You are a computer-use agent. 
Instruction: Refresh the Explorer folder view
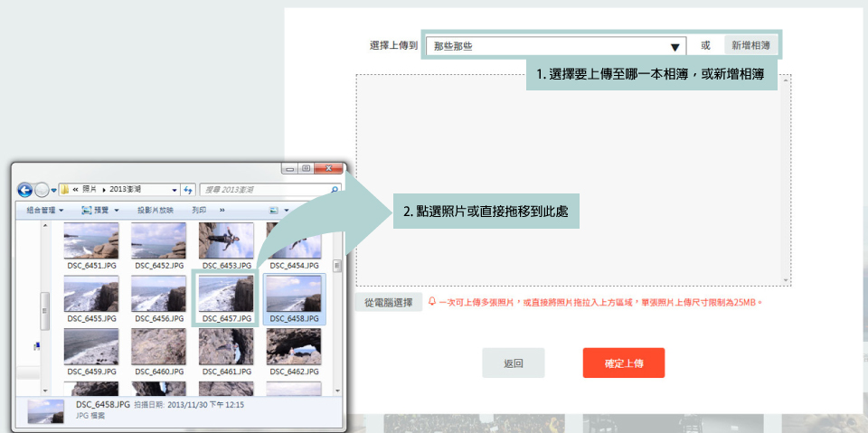tap(188, 189)
